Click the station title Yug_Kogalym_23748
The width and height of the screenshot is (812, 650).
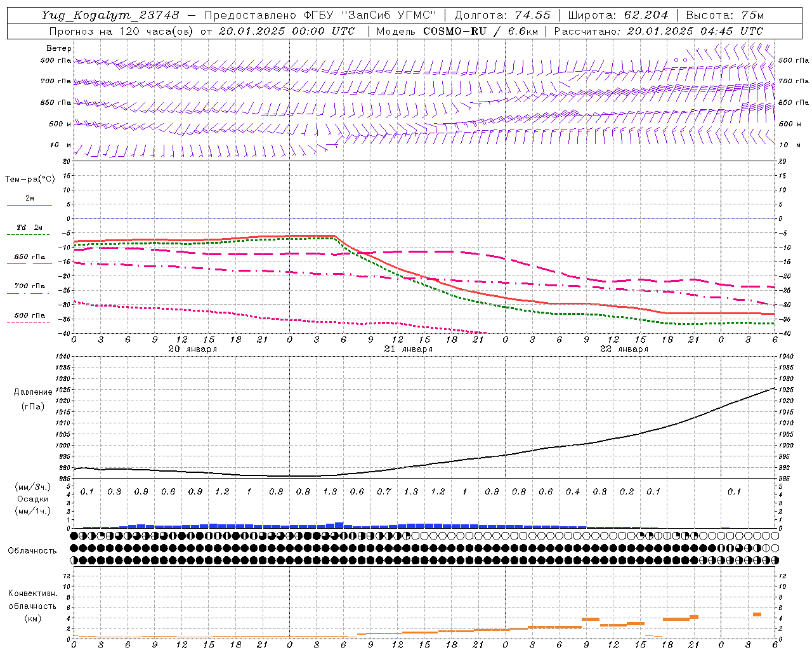point(111,15)
